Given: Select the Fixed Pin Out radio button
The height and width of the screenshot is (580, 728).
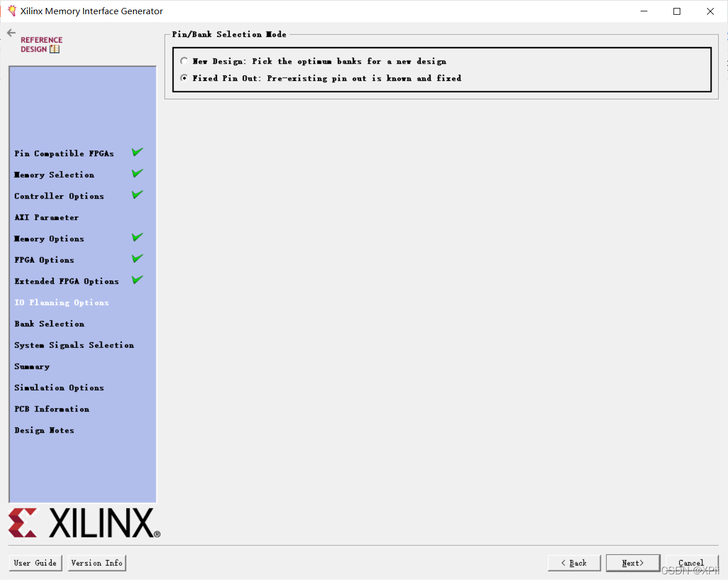Looking at the screenshot, I should [x=184, y=78].
